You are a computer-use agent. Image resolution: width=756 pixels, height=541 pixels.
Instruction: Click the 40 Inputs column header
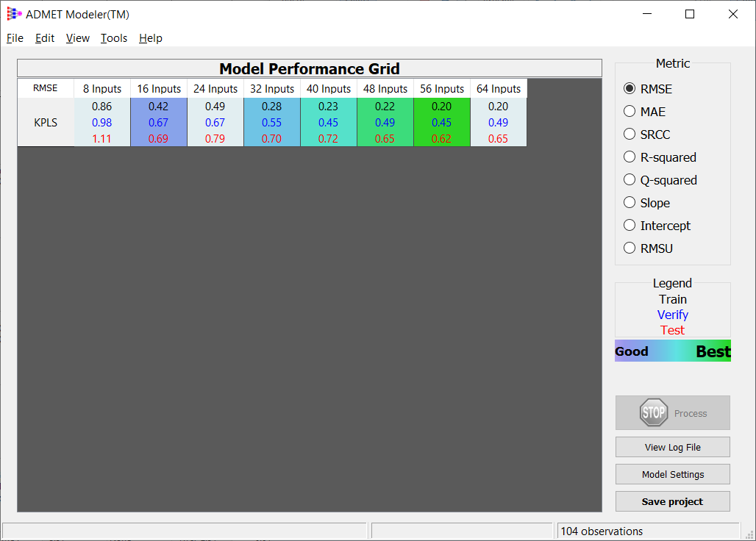point(328,89)
